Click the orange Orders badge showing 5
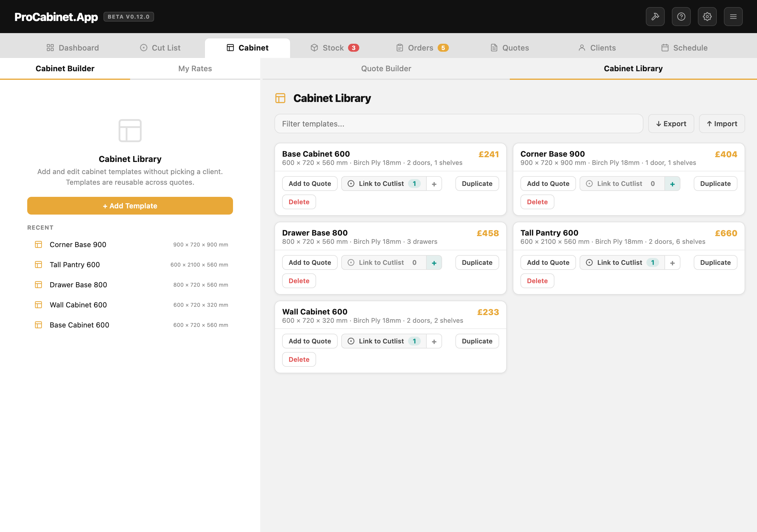This screenshot has width=757, height=532. point(443,48)
